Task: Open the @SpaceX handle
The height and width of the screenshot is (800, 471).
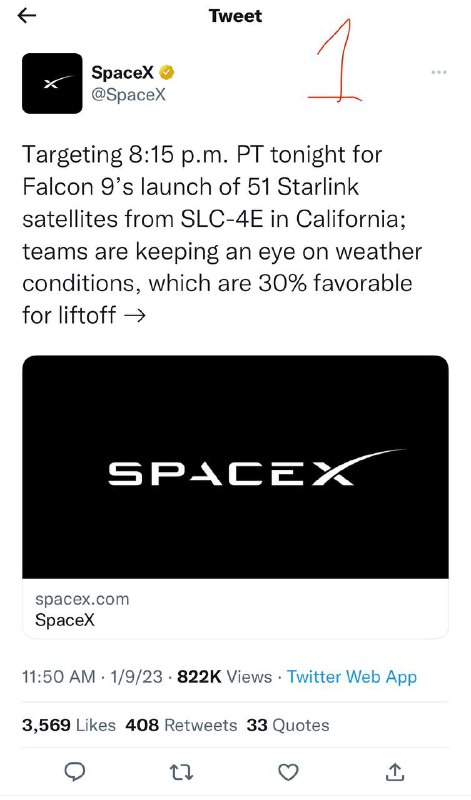Action: [x=129, y=95]
